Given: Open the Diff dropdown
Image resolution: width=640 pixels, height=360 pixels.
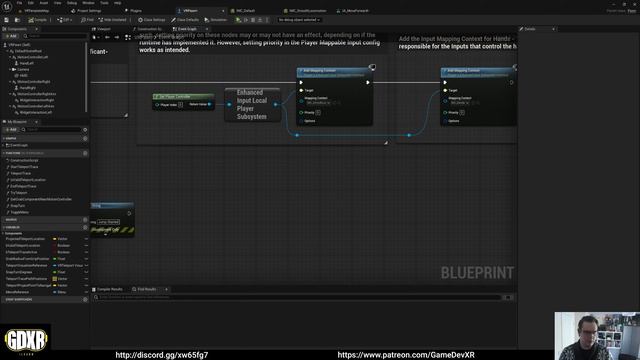Looking at the screenshot, I should 64,20.
